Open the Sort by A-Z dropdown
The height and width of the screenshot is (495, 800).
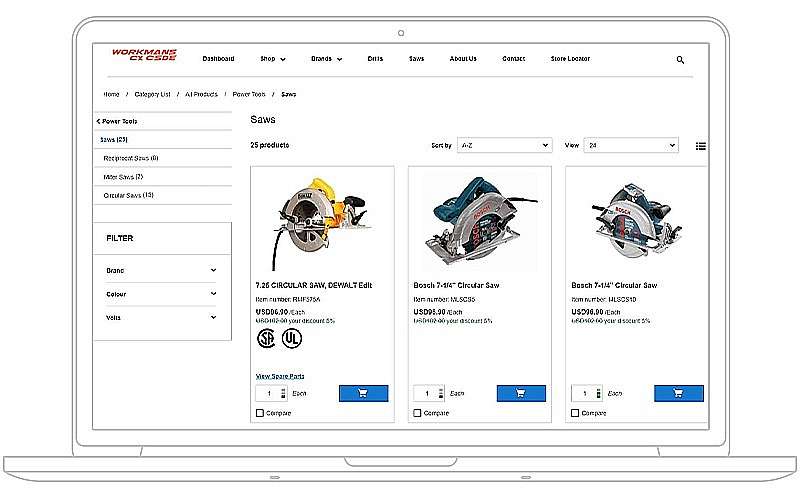pos(505,145)
